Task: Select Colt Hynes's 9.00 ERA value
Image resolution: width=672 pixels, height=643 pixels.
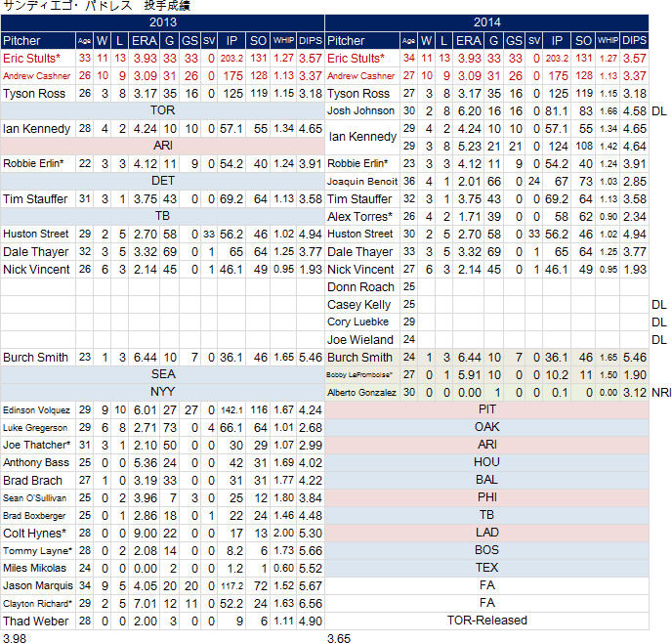Action: coord(145,534)
